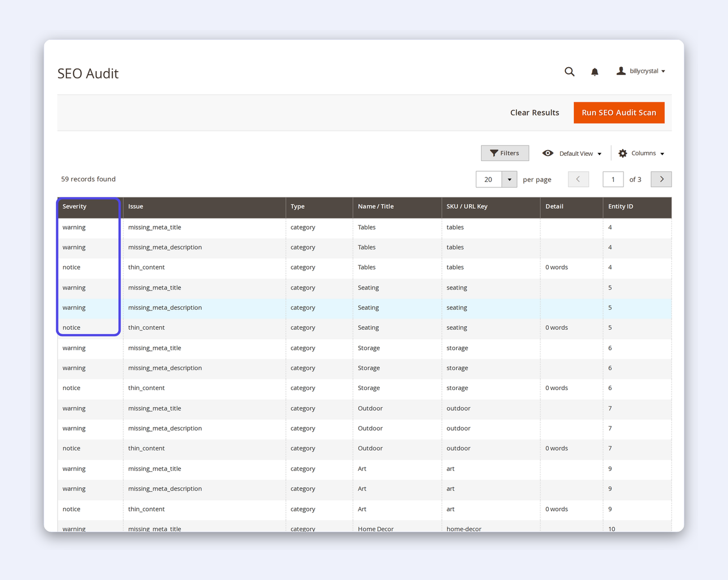
Task: Click '0 words' detail in Art row
Action: (557, 509)
